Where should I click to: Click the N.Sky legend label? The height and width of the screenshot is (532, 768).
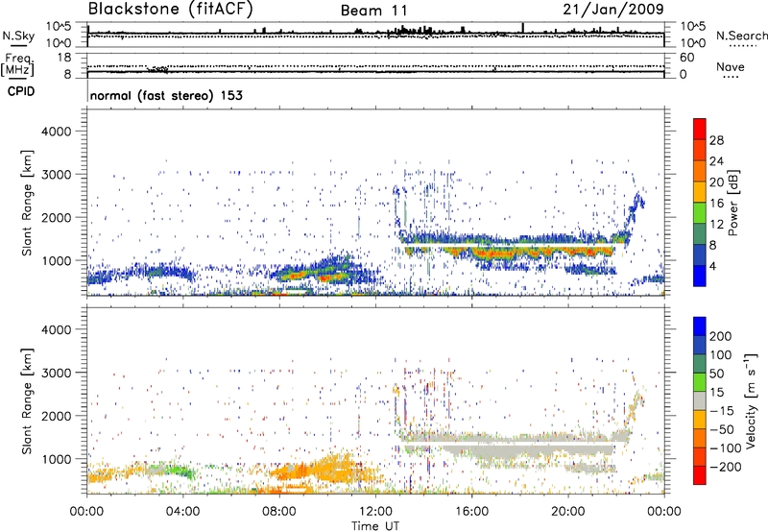click(18, 36)
